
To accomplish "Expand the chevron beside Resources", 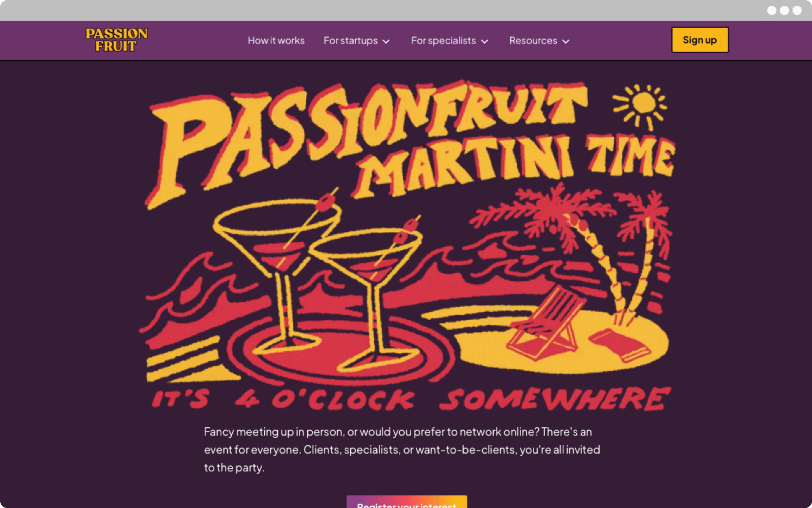I will [x=566, y=41].
